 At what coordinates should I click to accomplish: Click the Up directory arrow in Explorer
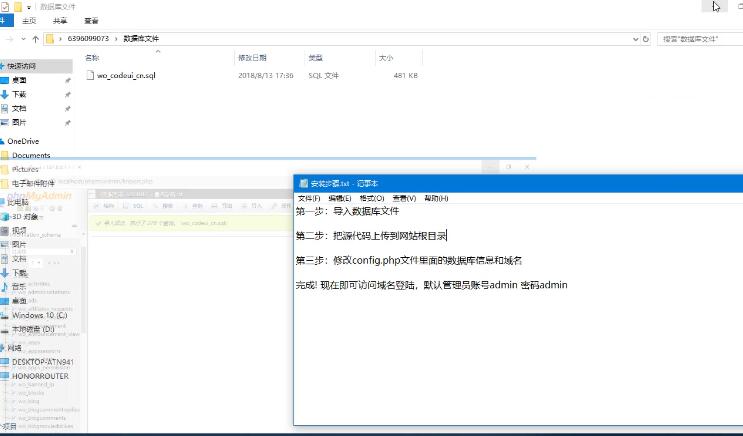[36, 39]
